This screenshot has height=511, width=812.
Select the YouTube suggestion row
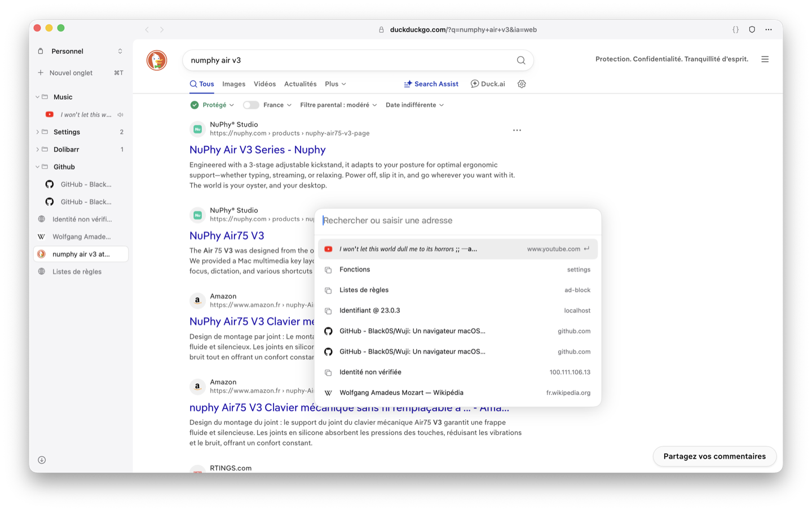pos(458,249)
